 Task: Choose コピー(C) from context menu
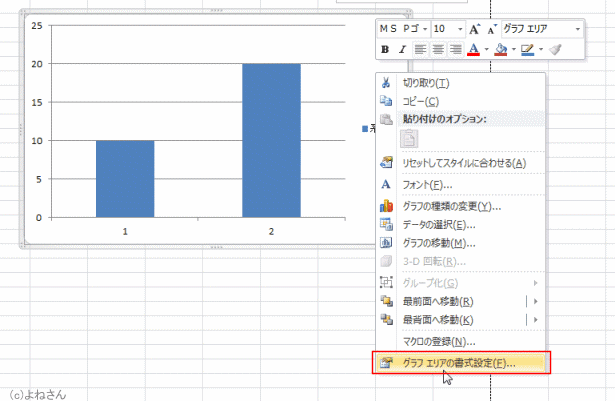(461, 101)
